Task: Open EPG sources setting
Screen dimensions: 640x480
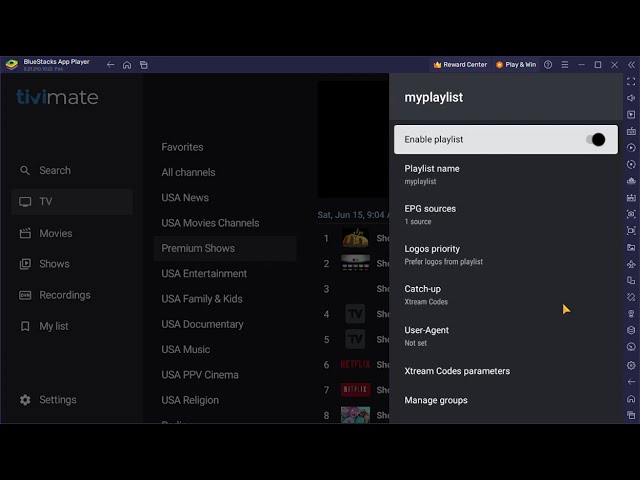Action: click(x=506, y=215)
